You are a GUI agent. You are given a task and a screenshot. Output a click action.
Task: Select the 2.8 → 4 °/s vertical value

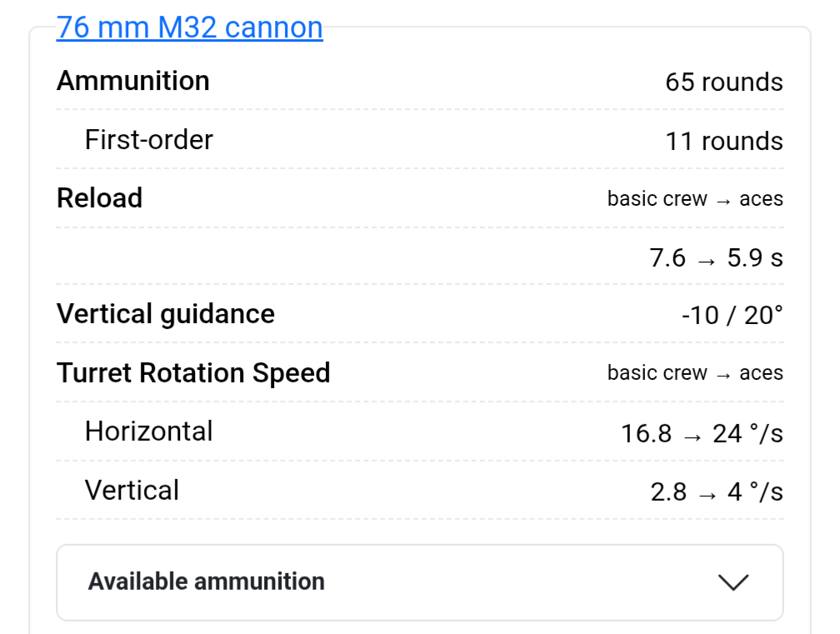[716, 492]
